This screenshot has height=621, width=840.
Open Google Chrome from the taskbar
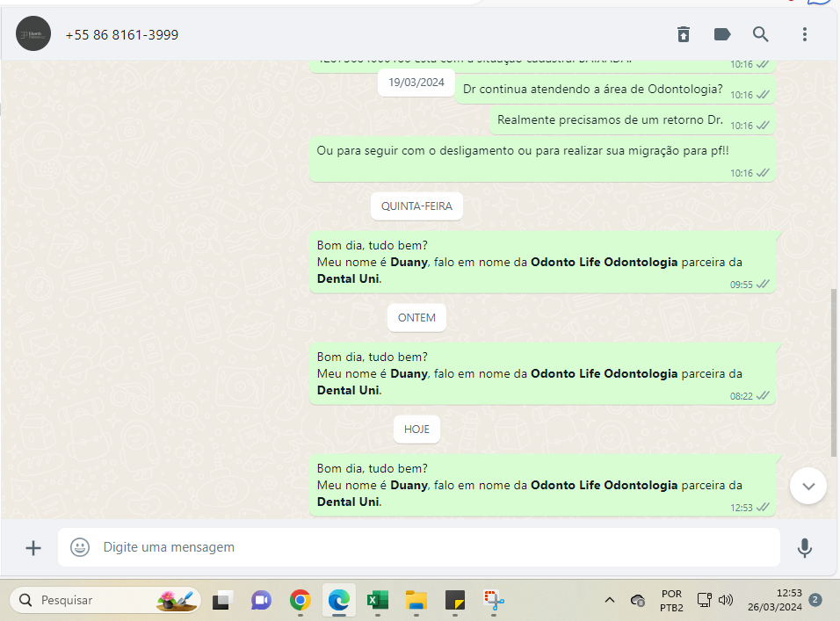300,600
